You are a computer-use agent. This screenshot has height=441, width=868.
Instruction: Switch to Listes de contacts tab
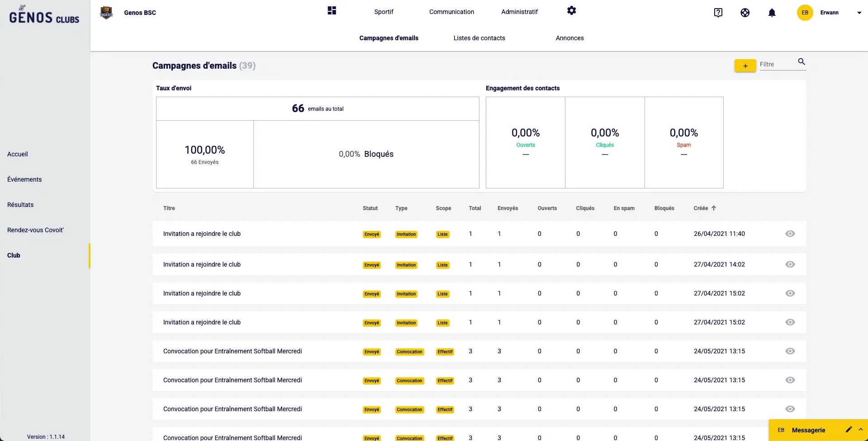tap(479, 38)
